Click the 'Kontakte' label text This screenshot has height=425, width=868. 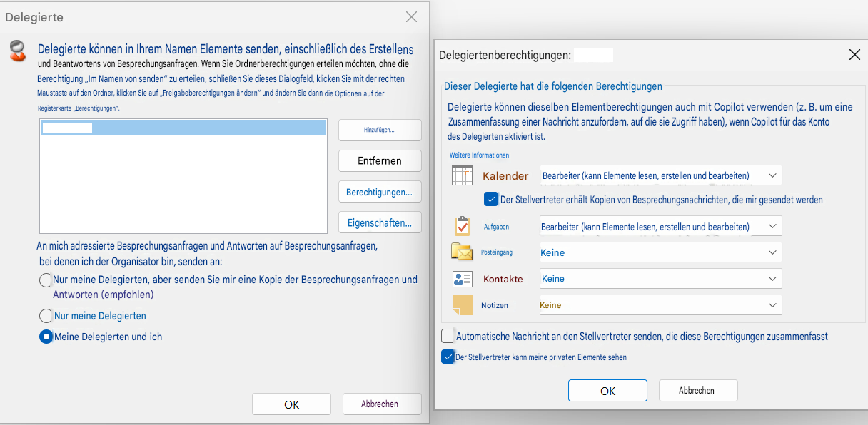[503, 279]
